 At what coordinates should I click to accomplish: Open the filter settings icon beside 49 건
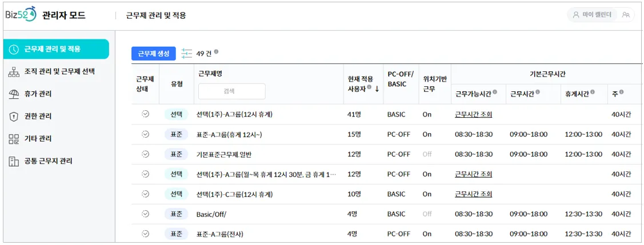tap(187, 54)
